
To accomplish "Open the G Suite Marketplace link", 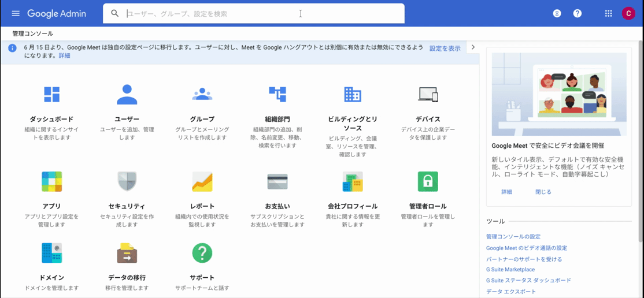I will [x=510, y=270].
